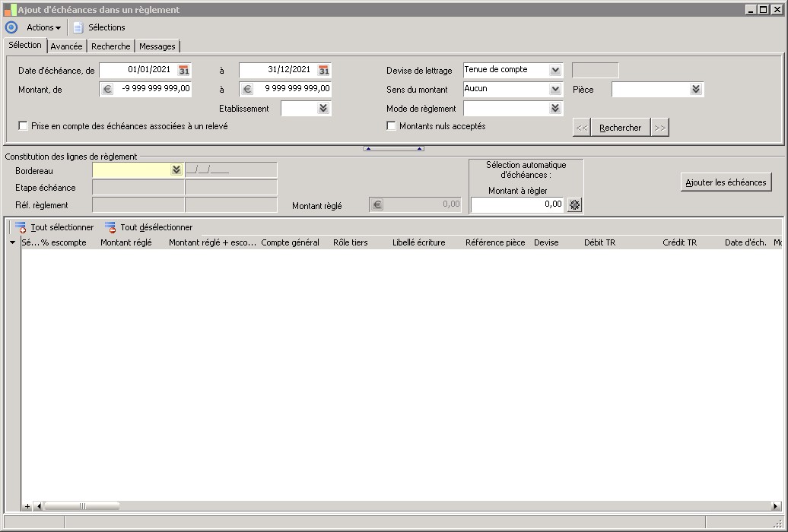Open the Etablissement dropdown

coord(323,109)
